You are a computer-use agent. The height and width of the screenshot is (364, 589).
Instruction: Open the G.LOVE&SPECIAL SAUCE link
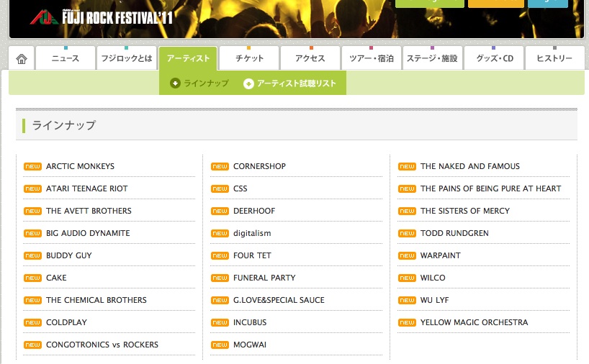click(279, 300)
